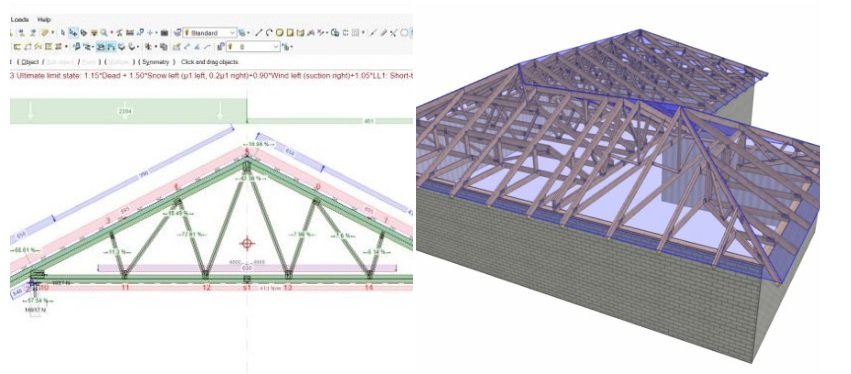Select the Object selection mode link
The image size is (851, 374).
click(30, 62)
